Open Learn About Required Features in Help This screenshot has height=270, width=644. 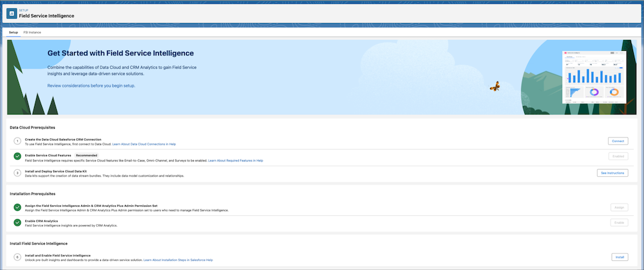235,161
